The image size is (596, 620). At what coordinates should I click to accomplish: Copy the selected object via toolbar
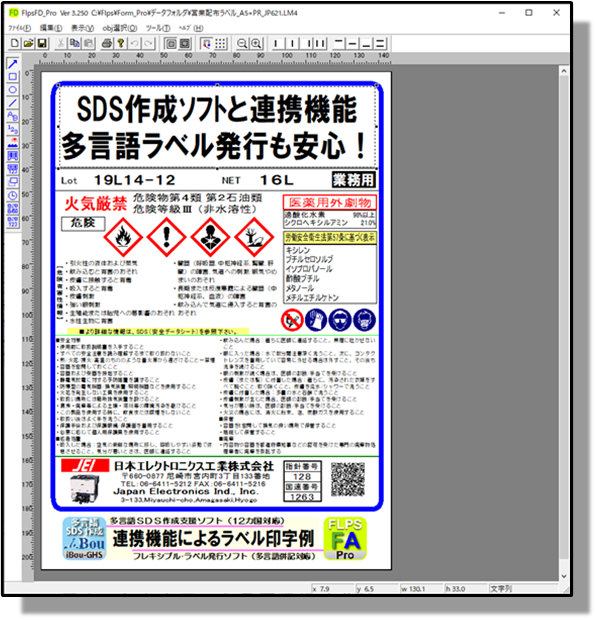(74, 43)
